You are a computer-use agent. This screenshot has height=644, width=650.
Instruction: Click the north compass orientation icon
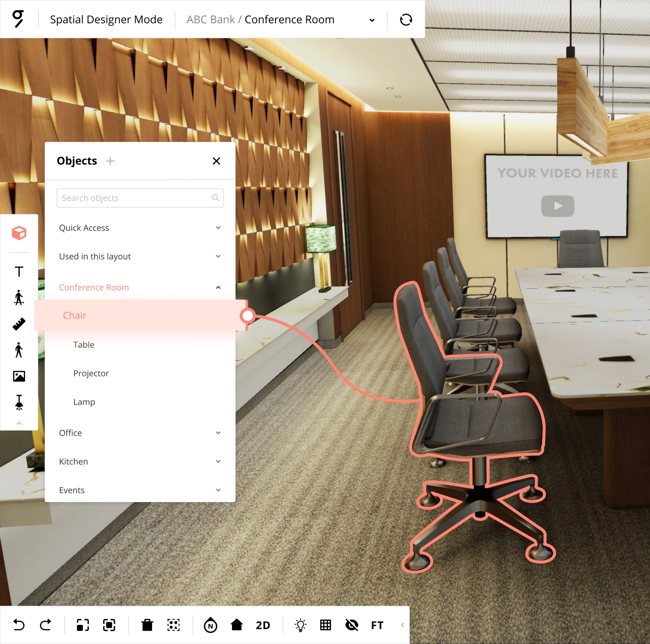pyautogui.click(x=210, y=625)
